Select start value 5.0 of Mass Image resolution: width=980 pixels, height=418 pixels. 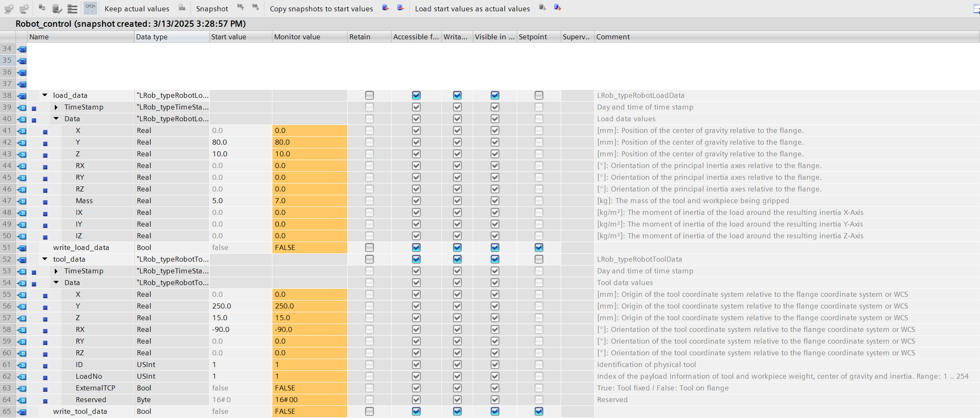241,201
